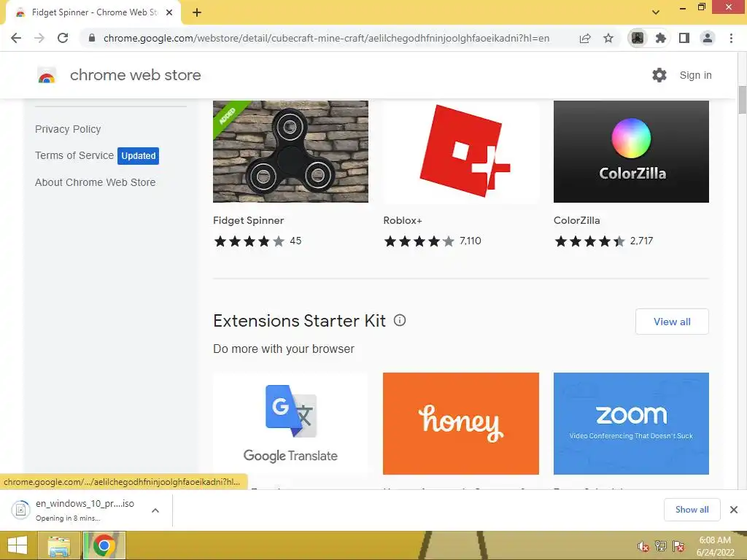Reload the current page
Image resolution: width=747 pixels, height=560 pixels.
click(63, 38)
